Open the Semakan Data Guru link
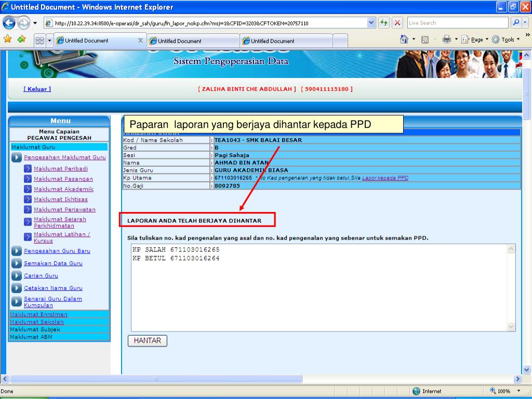Image resolution: width=532 pixels, height=399 pixels. click(54, 263)
